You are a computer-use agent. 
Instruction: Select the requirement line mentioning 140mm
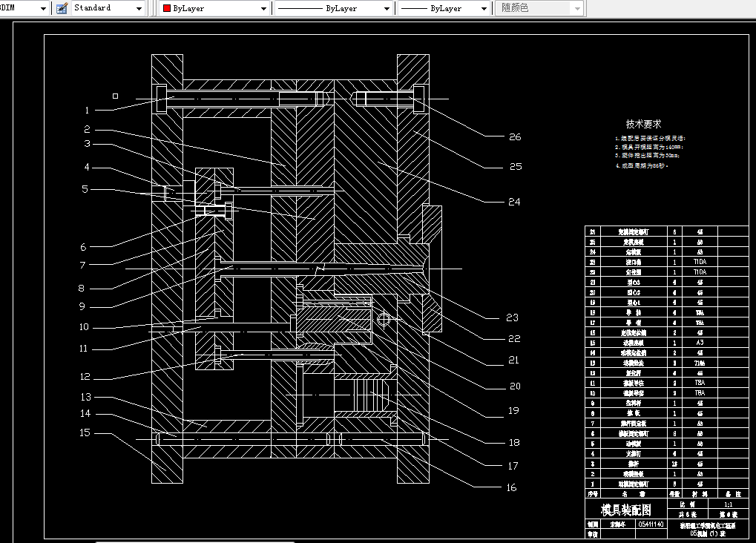[649, 147]
